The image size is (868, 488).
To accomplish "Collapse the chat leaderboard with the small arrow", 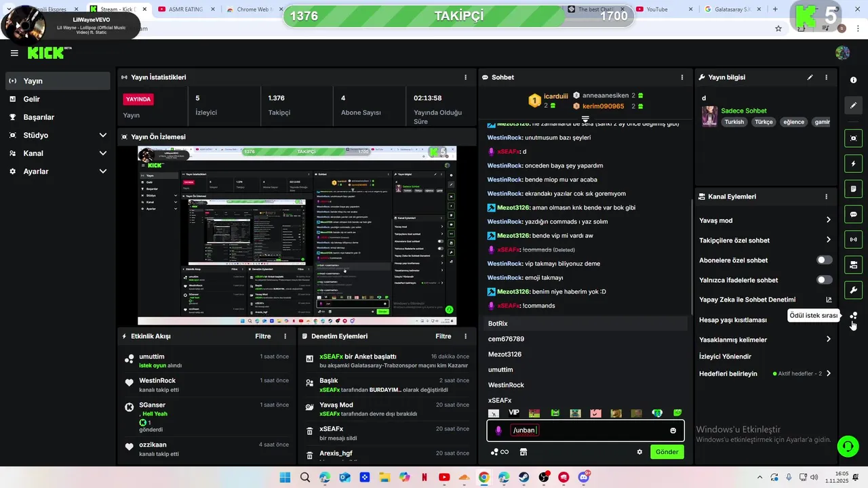I will (585, 119).
